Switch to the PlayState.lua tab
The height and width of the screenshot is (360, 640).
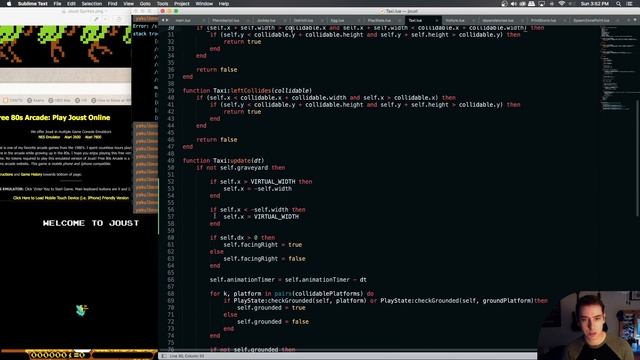379,20
